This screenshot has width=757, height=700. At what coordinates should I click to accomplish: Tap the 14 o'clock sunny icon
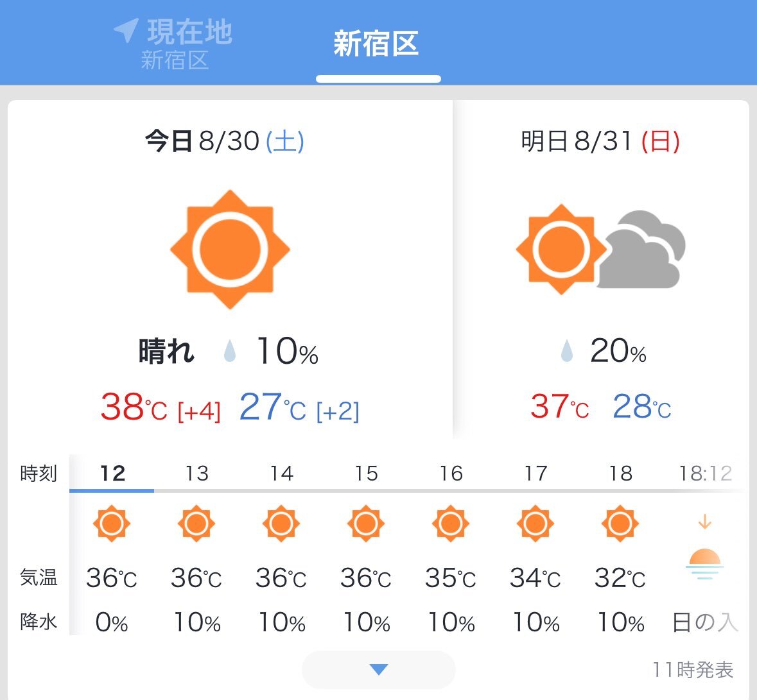[281, 524]
